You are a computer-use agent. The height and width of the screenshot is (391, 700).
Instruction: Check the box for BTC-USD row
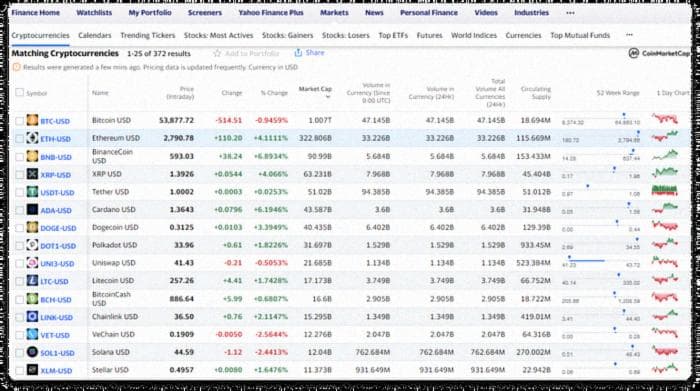tap(19, 121)
